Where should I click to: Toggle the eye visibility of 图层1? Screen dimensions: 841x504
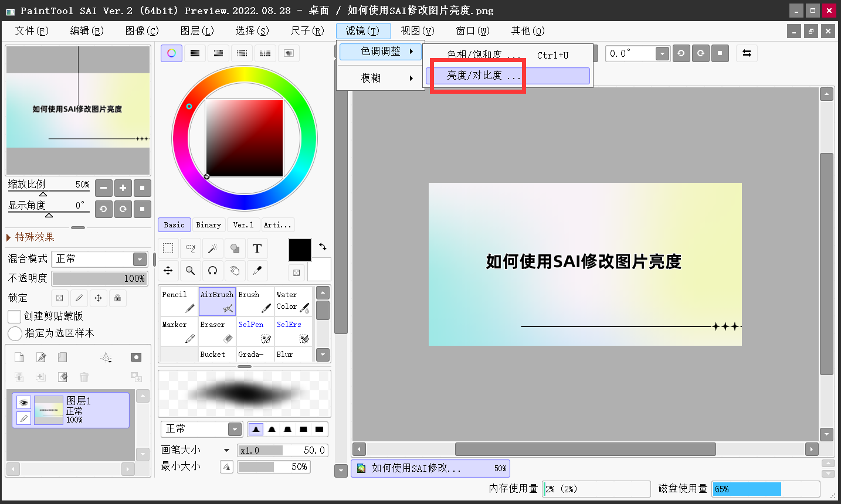(x=23, y=402)
